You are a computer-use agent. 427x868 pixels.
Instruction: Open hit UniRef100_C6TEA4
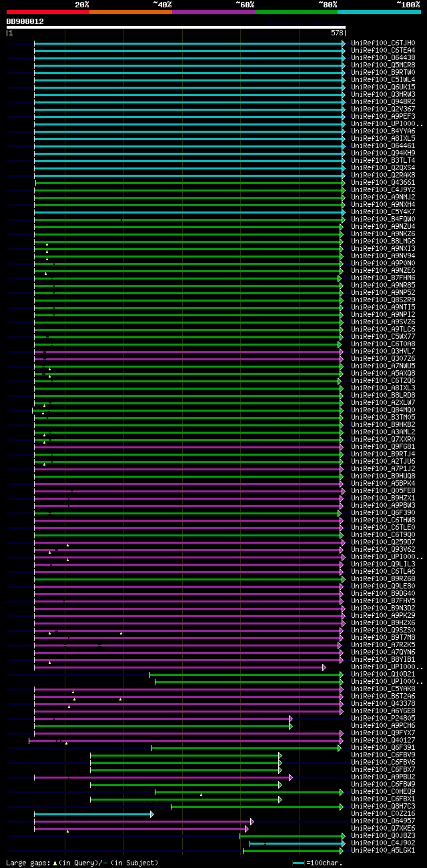[383, 50]
